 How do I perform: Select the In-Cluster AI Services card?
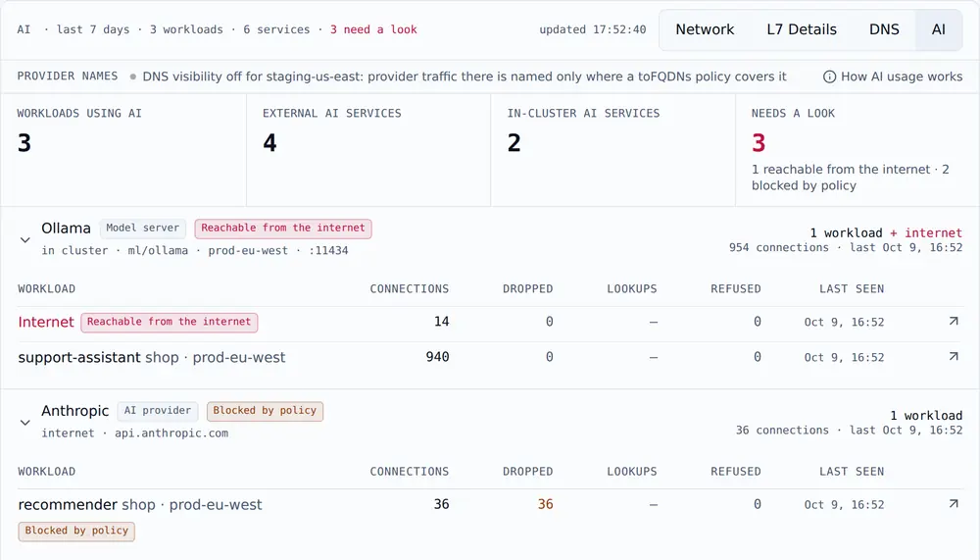tap(613, 149)
